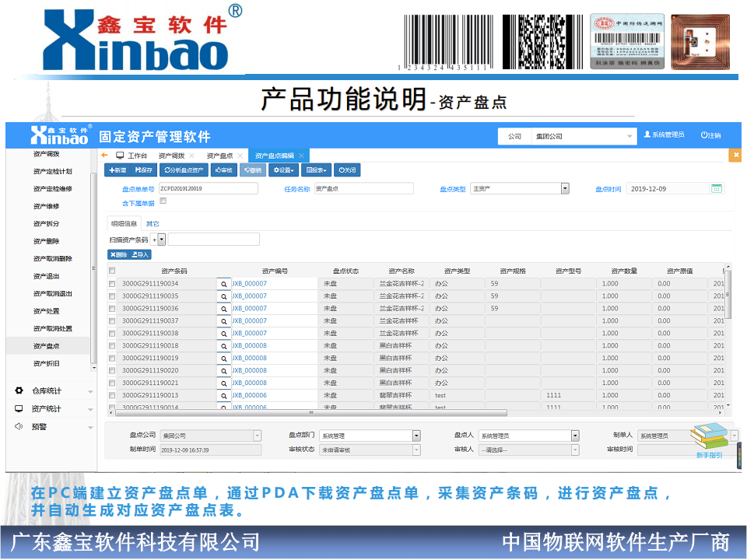This screenshot has height=560, width=747.
Task: Click the 仓库统计 gear icon
Action: [19, 390]
